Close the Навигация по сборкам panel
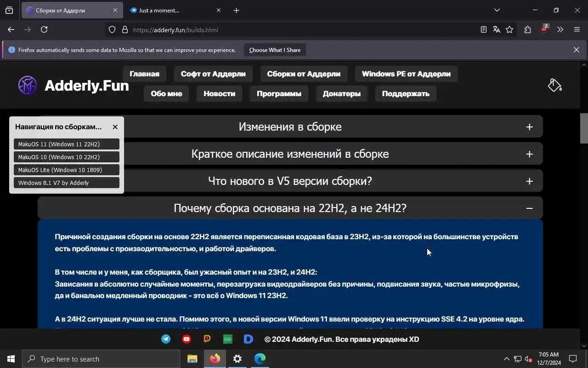The width and height of the screenshot is (588, 368). [x=115, y=127]
